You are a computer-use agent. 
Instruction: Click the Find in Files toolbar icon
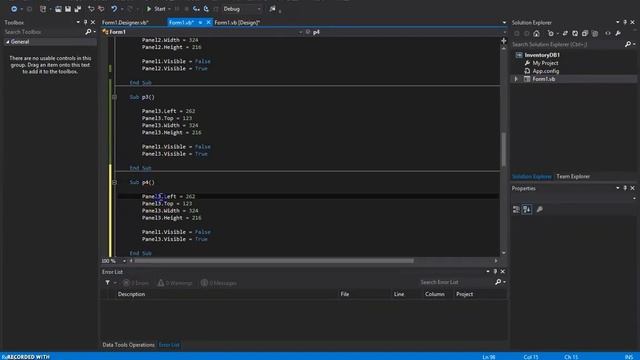273,9
